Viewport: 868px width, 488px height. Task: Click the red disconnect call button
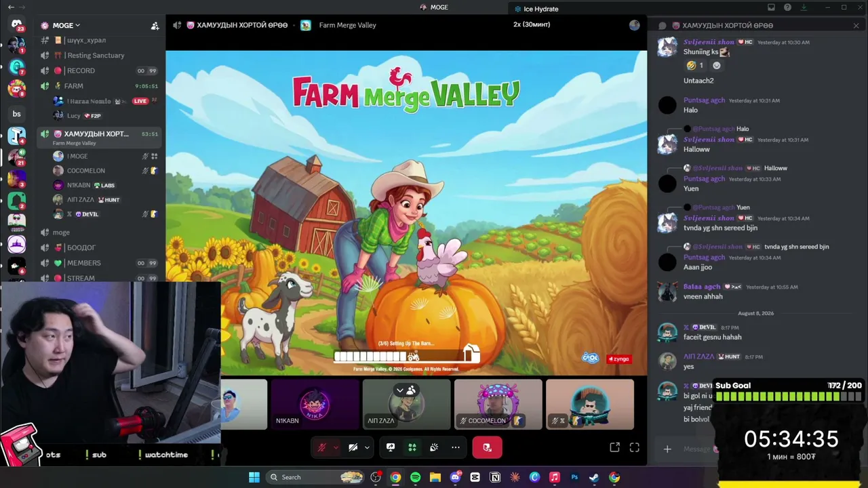pyautogui.click(x=487, y=447)
